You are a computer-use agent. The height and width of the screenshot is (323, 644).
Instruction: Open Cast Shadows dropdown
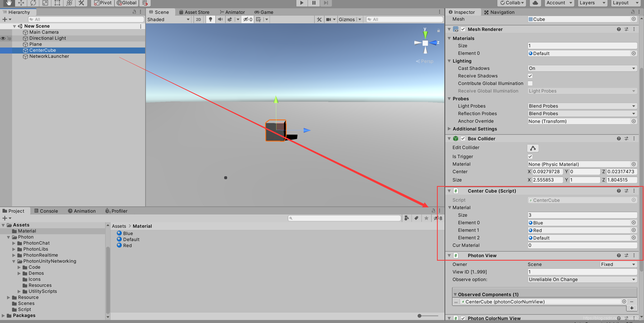pyautogui.click(x=582, y=68)
